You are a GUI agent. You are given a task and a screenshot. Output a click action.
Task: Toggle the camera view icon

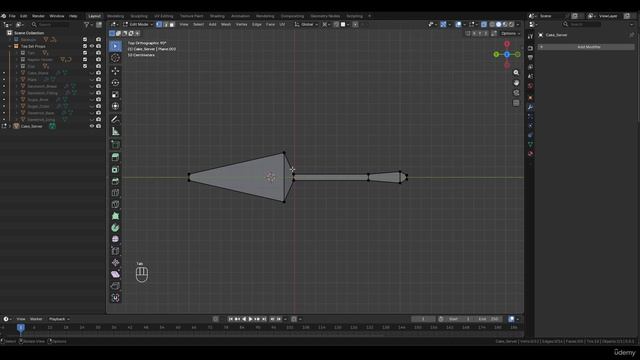(x=516, y=93)
